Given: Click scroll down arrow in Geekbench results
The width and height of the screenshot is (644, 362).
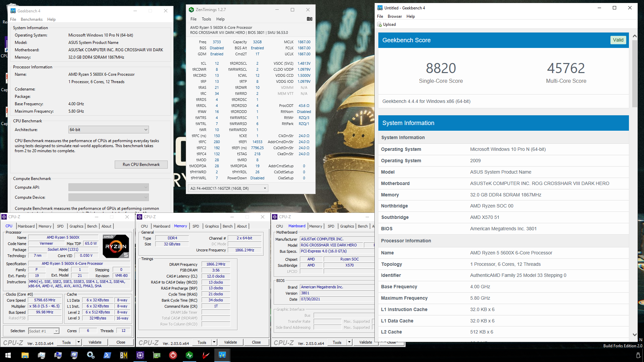Looking at the screenshot, I should [x=635, y=335].
